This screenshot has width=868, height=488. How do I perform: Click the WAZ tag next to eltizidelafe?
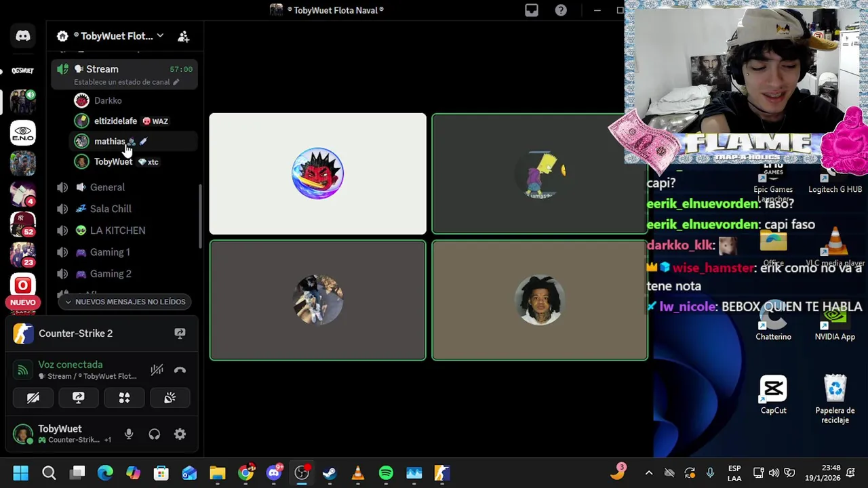[155, 121]
